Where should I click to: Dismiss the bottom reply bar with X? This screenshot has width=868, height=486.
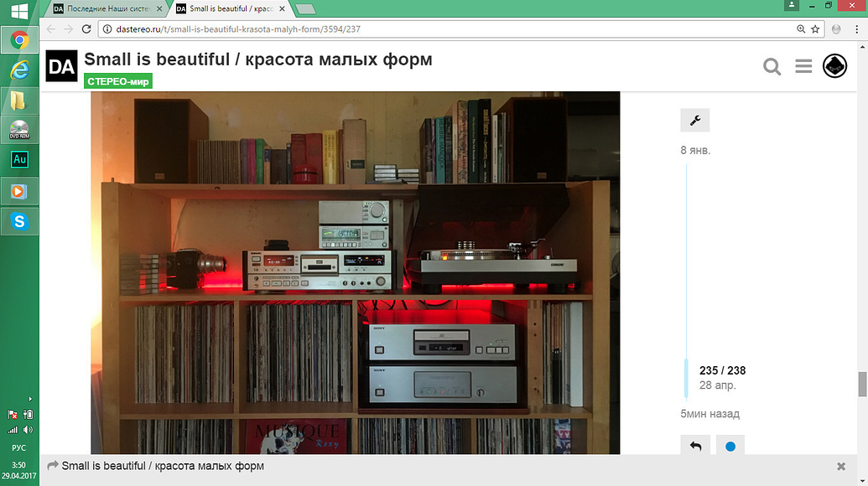point(841,466)
